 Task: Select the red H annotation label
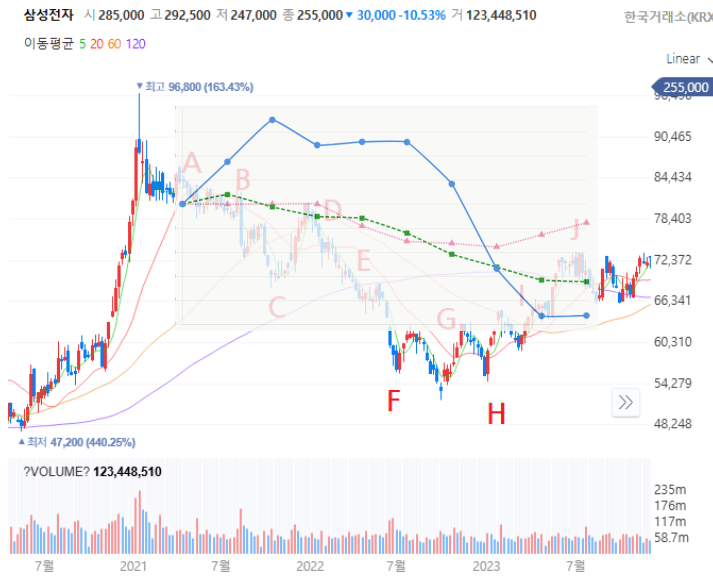pyautogui.click(x=496, y=414)
